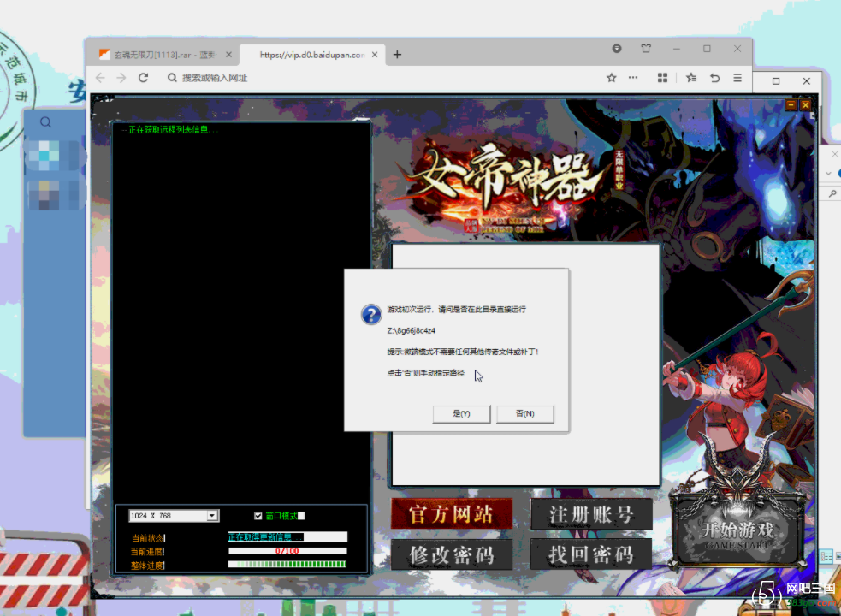
Task: Click the browser shield dropdown icon in title bar
Action: pos(617,48)
